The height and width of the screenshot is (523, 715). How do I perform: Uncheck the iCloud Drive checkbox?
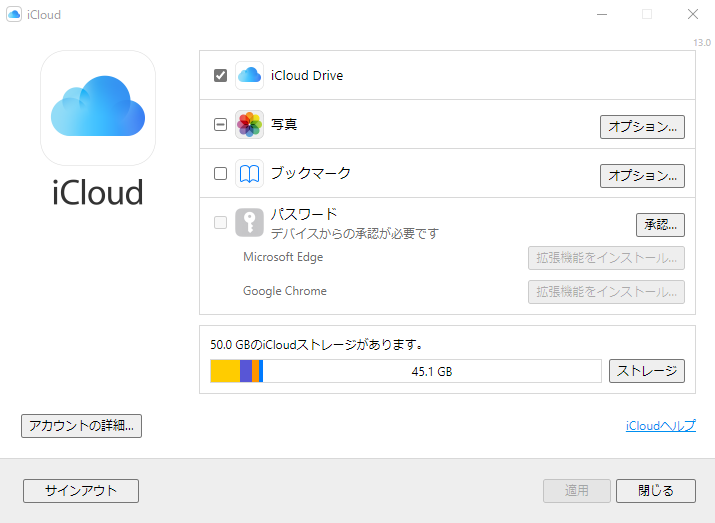[x=220, y=75]
